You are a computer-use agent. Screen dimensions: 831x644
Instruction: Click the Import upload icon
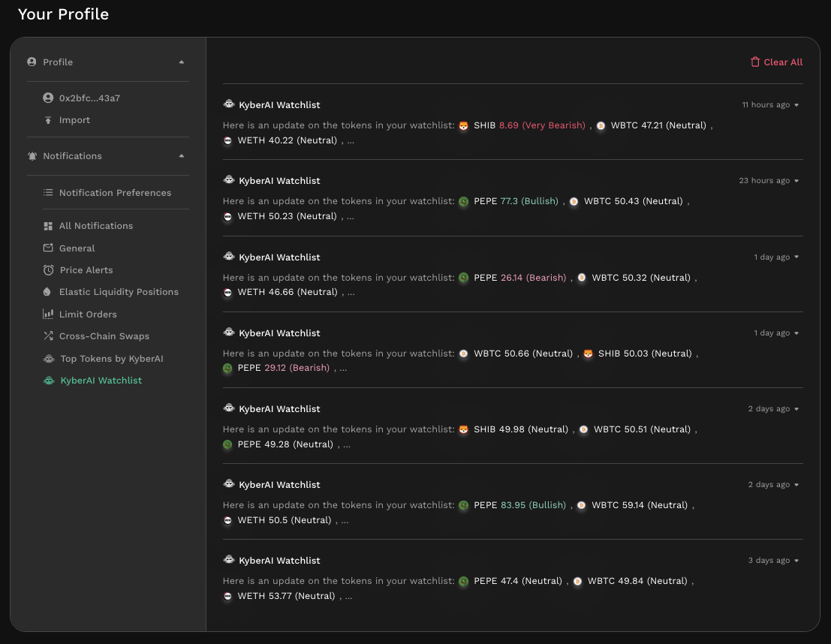[x=48, y=120]
